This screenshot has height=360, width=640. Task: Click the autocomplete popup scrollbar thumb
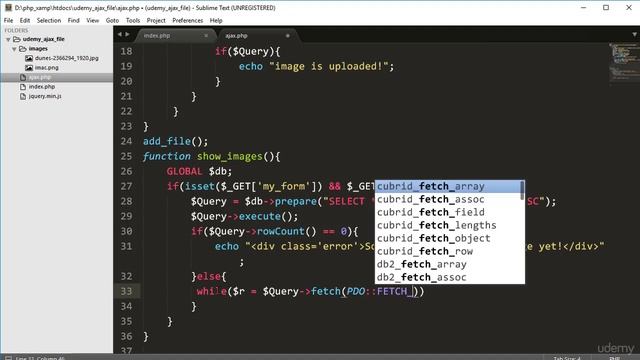tap(522, 191)
